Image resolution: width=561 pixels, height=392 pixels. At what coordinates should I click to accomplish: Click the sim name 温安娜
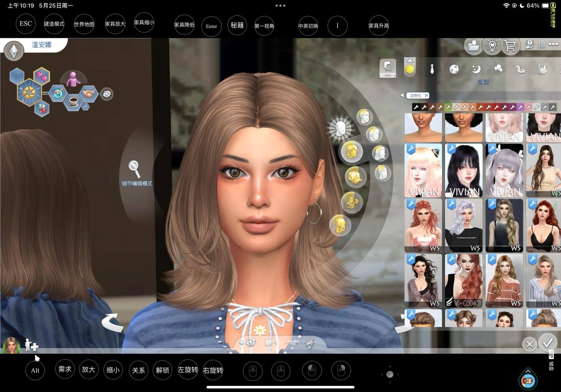coord(42,45)
